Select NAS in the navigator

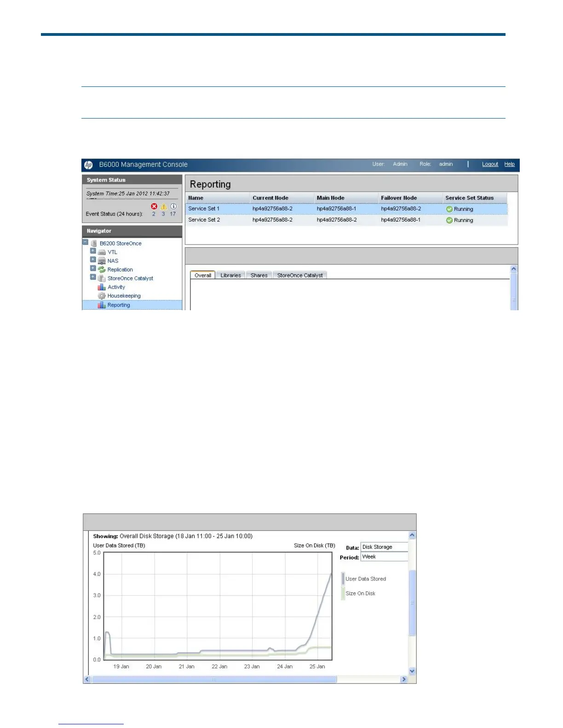click(113, 261)
